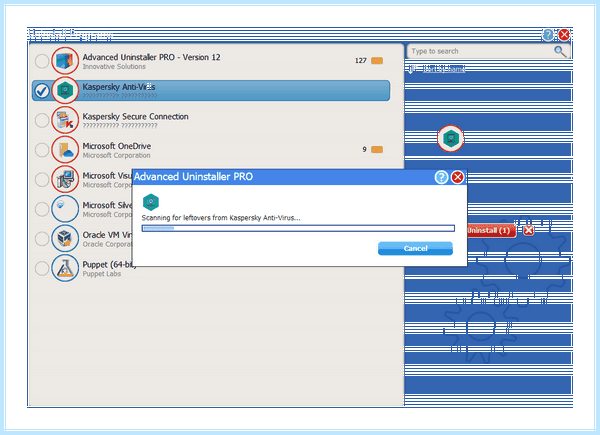Click the Kaspersky Secure Connection icon
Image resolution: width=600 pixels, height=435 pixels.
pyautogui.click(x=65, y=120)
